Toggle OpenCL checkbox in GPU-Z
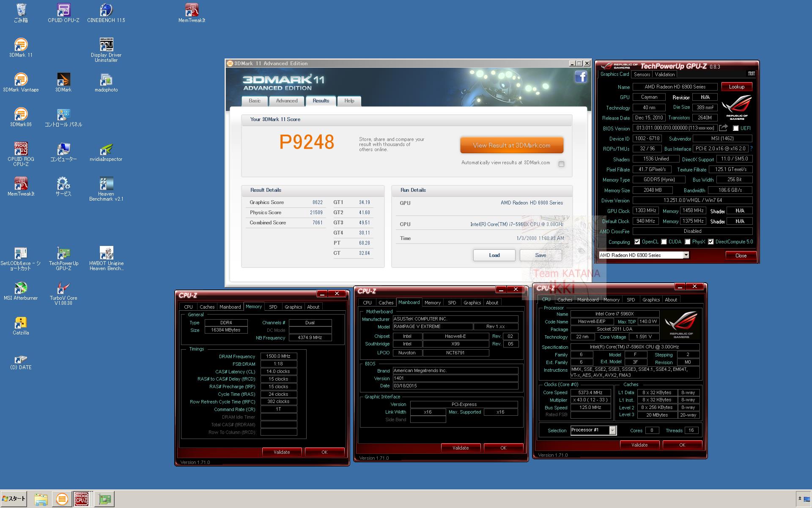 (637, 242)
